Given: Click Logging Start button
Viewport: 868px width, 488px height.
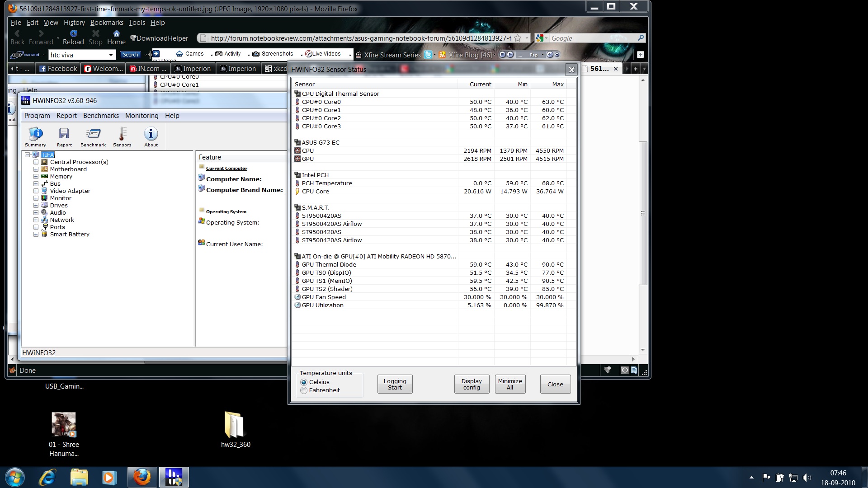Looking at the screenshot, I should (x=395, y=384).
